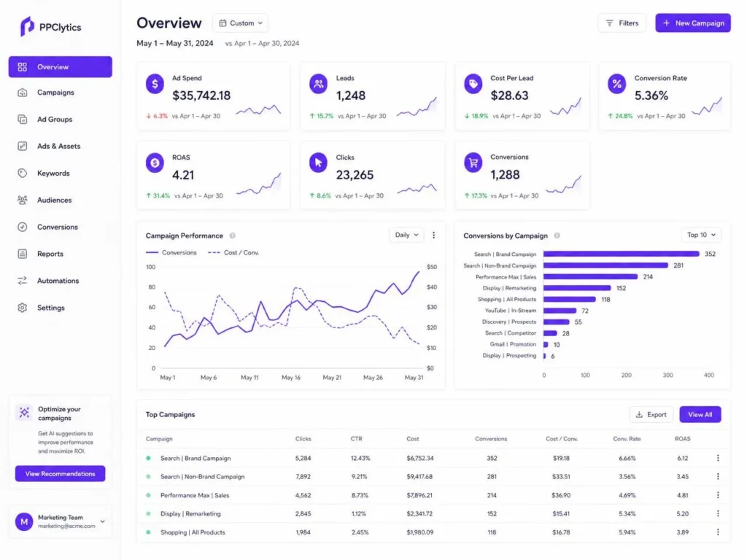Screen dimensions: 747x560
Task: Click the Conversion Rate percent icon
Action: [x=617, y=84]
